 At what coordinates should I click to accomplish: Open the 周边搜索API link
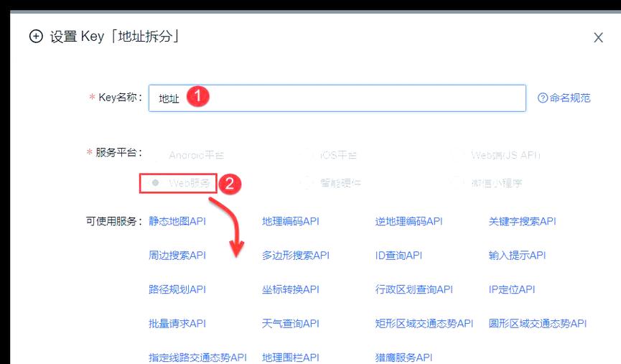(x=177, y=255)
